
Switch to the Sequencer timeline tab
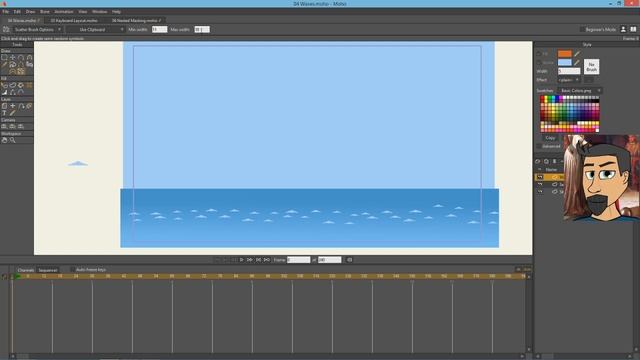pos(48,270)
